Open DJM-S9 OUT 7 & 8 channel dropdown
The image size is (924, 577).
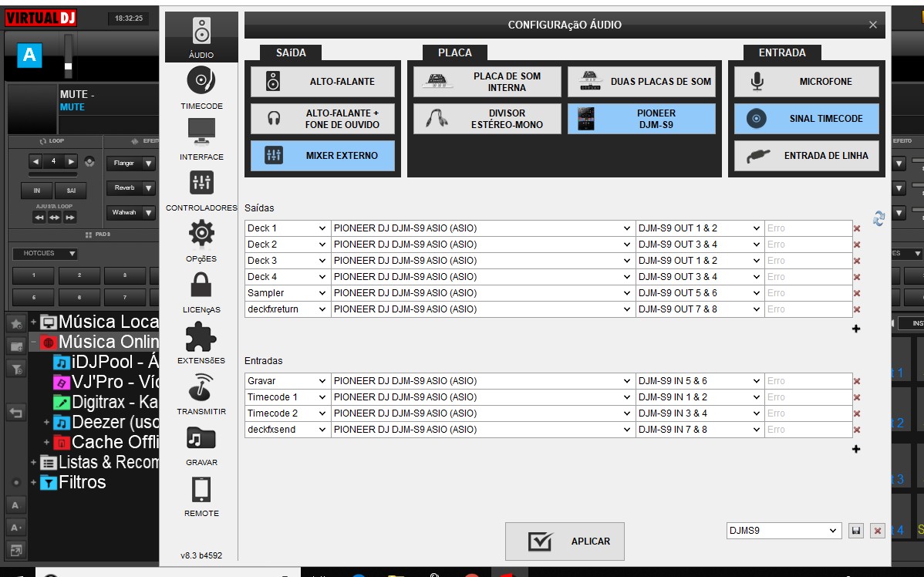click(x=700, y=309)
